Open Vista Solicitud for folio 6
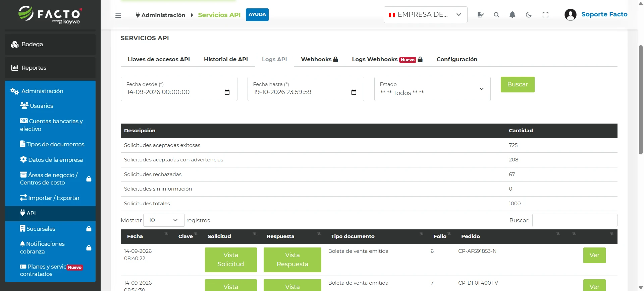644x291 pixels. 231,260
